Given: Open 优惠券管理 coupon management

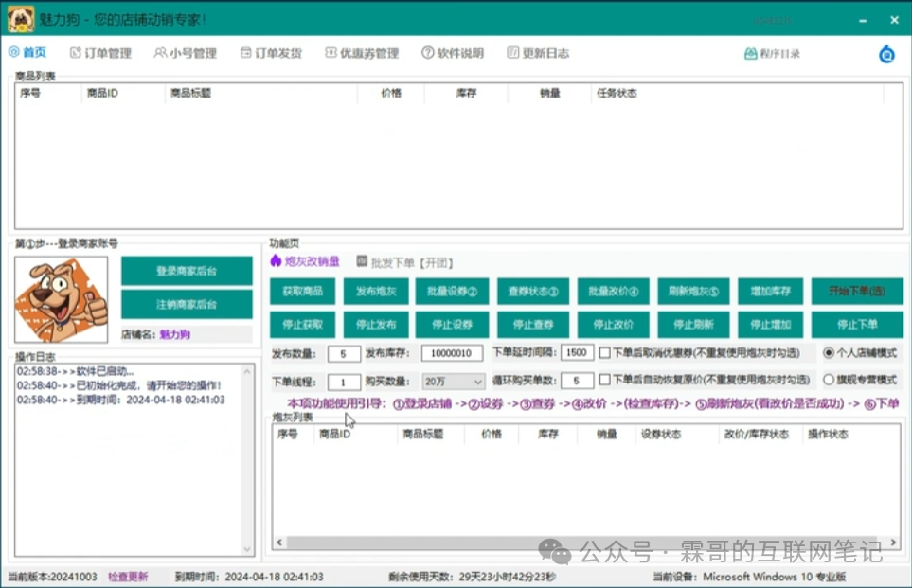Looking at the screenshot, I should tap(362, 54).
